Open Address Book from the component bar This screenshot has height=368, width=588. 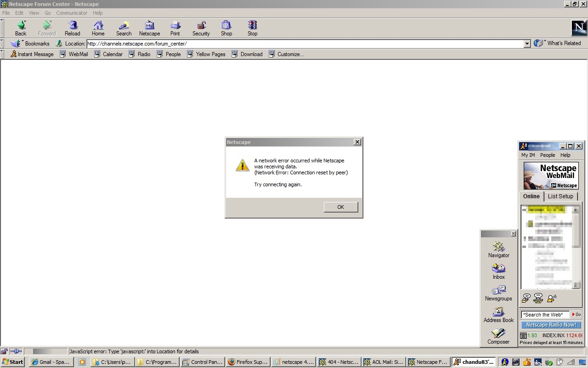(498, 314)
